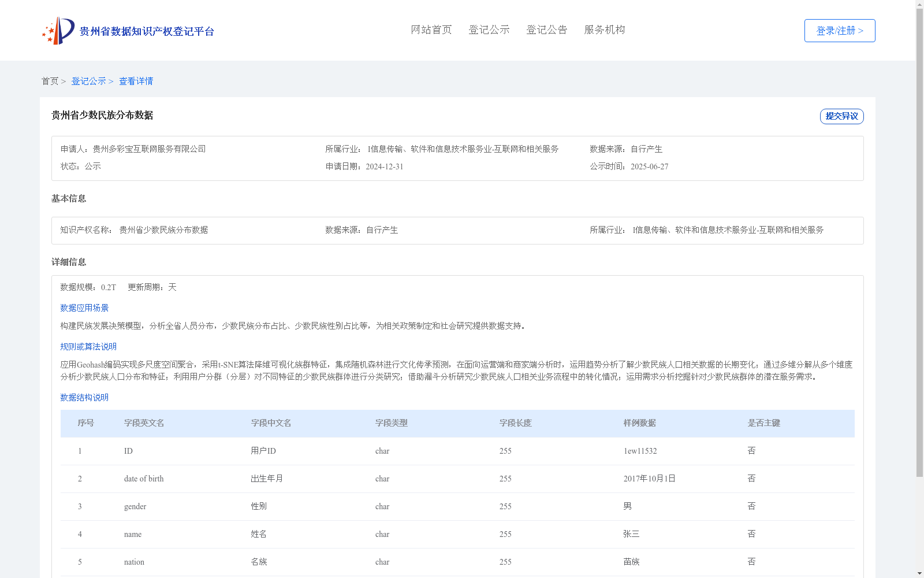Click 字段英文名 column header
Screen dimensions: 924x578
[144, 423]
